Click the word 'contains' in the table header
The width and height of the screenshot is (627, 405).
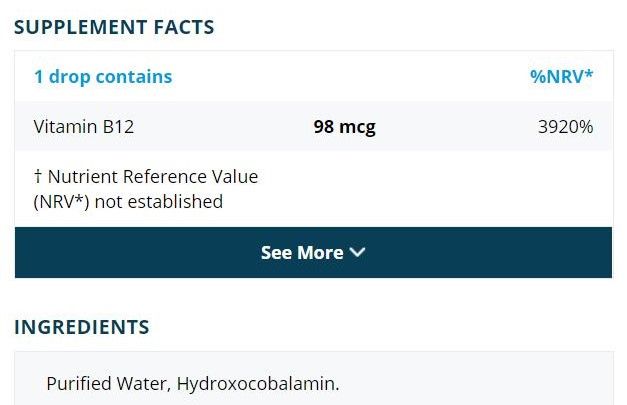[134, 77]
